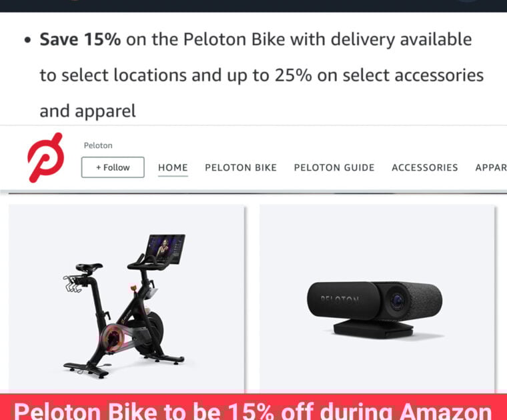Go to the ACCESSORIES tab
This screenshot has width=507, height=420.
pos(424,168)
